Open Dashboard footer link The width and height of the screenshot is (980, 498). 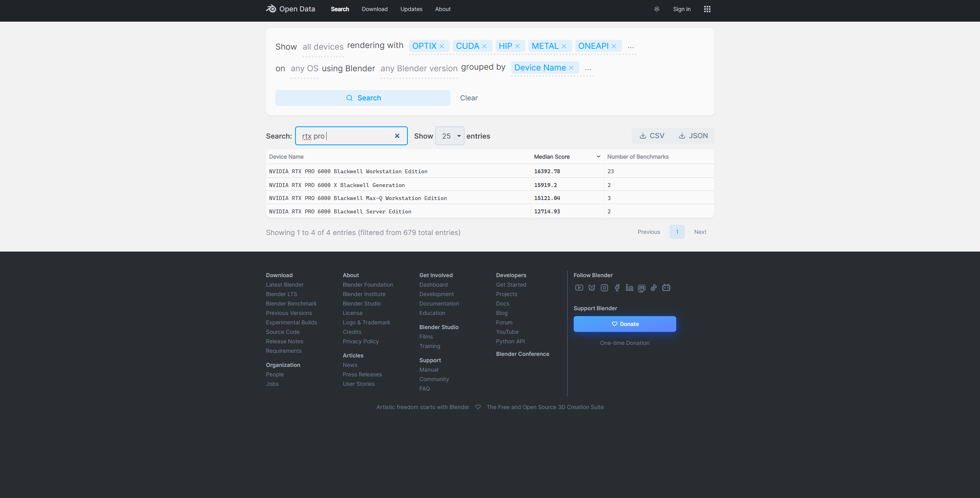coord(433,285)
